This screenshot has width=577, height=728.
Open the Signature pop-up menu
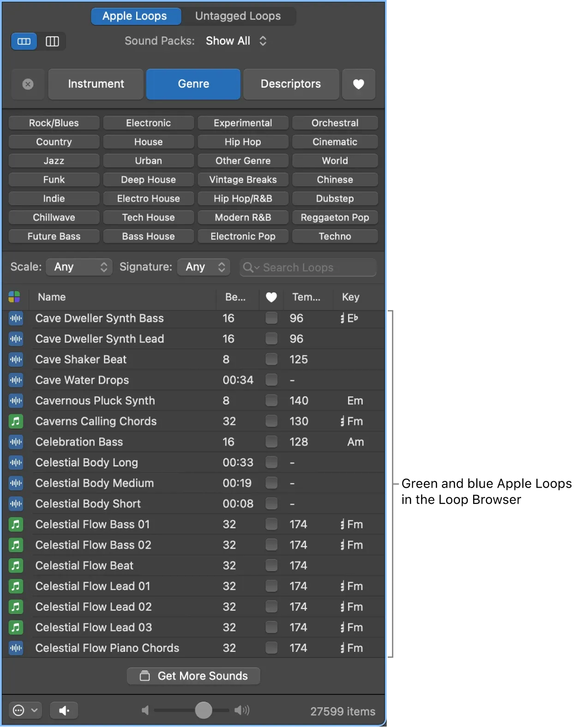click(x=204, y=267)
